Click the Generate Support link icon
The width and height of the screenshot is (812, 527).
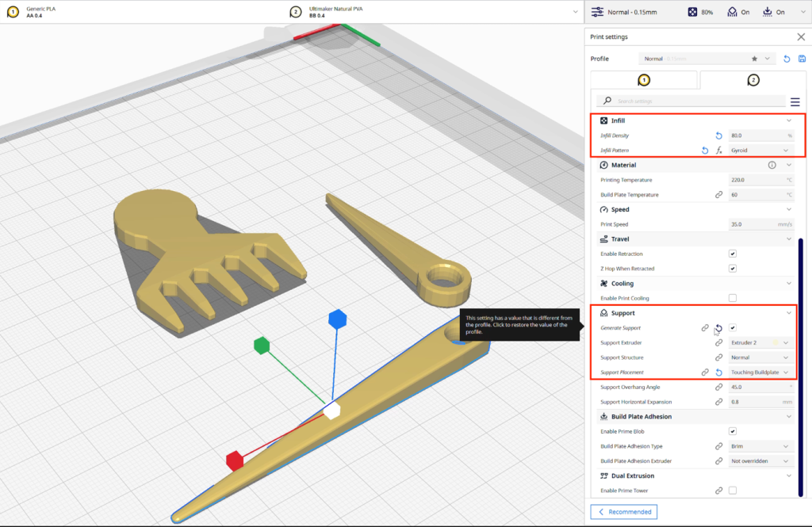(705, 328)
